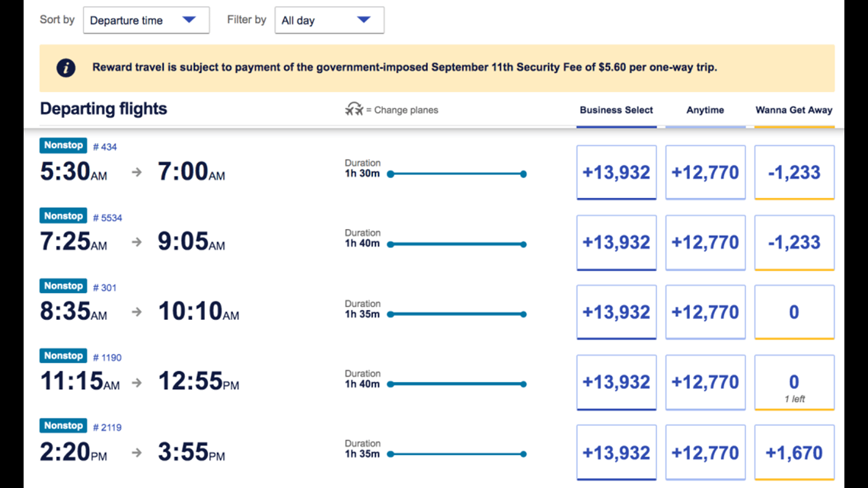The image size is (868, 488).
Task: Select the Business Select fare column tab
Action: [x=616, y=110]
